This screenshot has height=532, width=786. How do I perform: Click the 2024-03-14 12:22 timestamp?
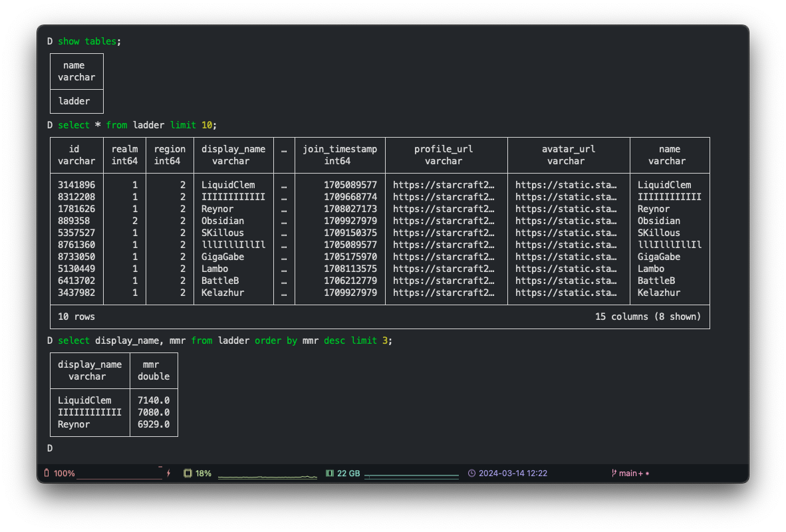[514, 473]
